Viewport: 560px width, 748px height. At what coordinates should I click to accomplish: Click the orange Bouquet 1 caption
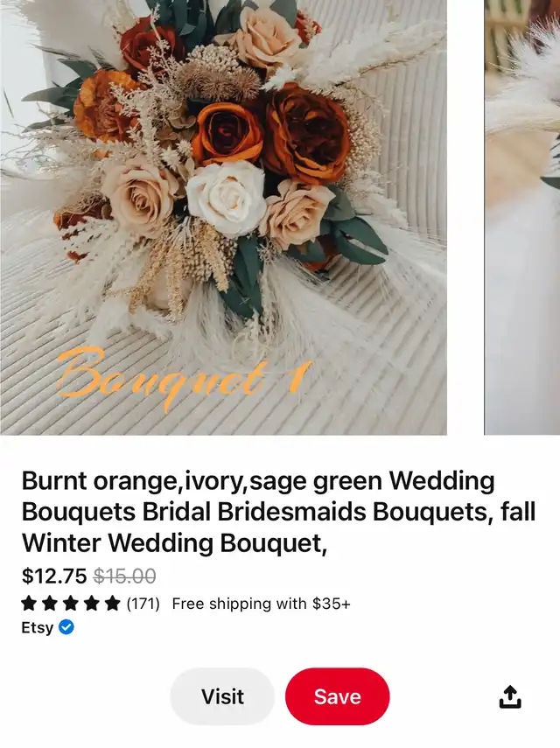pos(184,379)
